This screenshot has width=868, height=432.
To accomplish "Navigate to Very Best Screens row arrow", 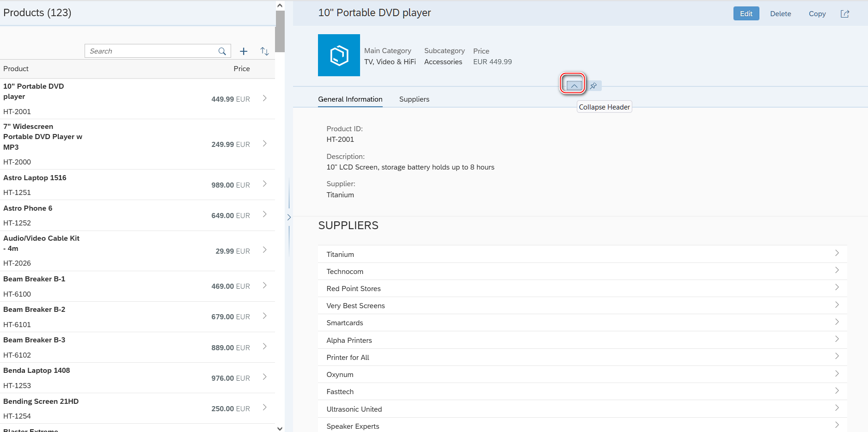I will (837, 305).
